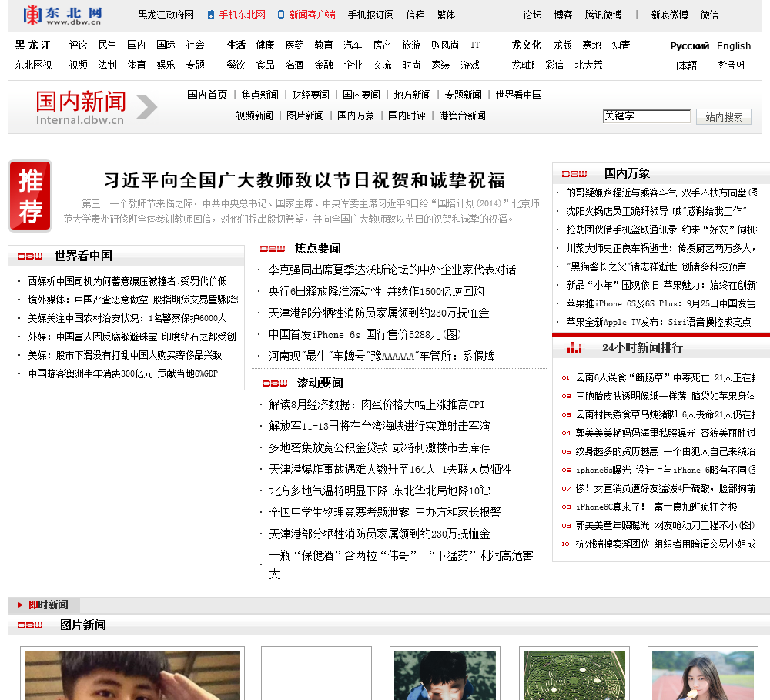Go to the 财经要闻 section

point(310,95)
